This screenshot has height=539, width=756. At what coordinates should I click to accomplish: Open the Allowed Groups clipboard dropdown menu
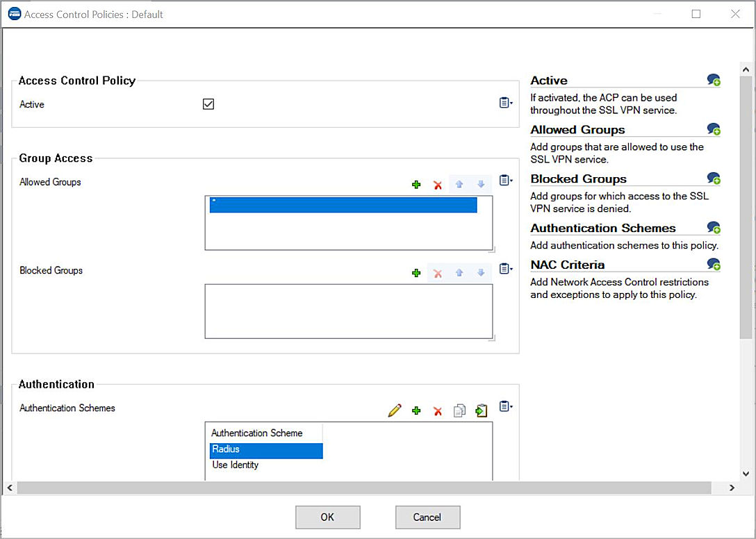[505, 181]
